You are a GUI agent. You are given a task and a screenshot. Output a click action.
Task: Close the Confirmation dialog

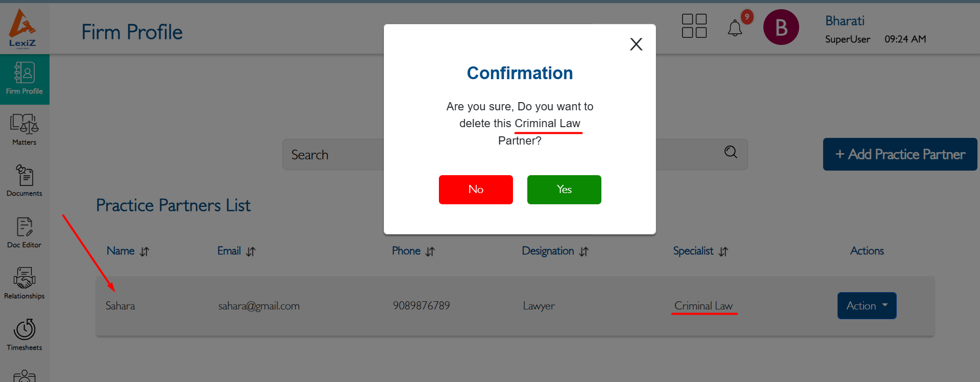(x=636, y=44)
